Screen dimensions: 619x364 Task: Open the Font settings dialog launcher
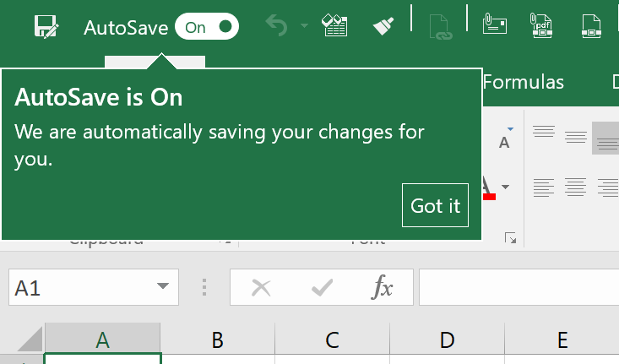click(510, 238)
